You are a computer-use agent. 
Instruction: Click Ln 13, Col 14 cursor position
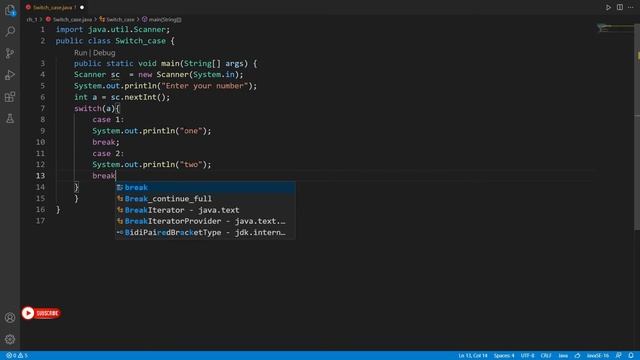473,356
